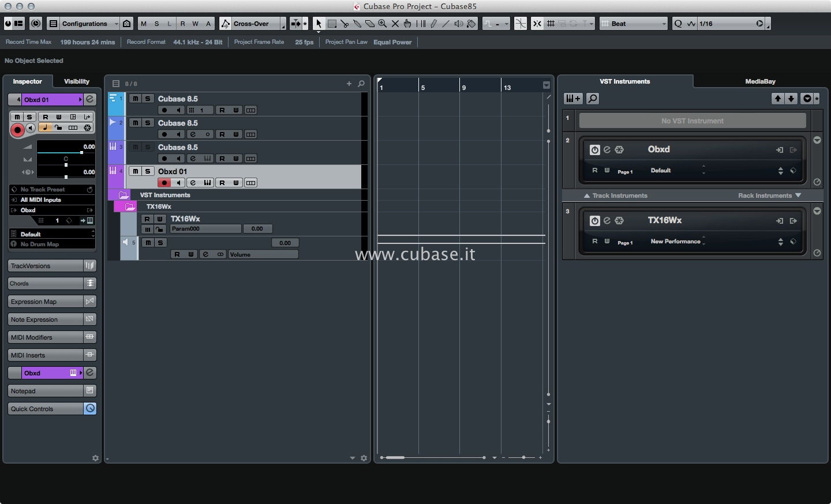Select the Line tool
This screenshot has height=504, width=831.
click(x=446, y=24)
